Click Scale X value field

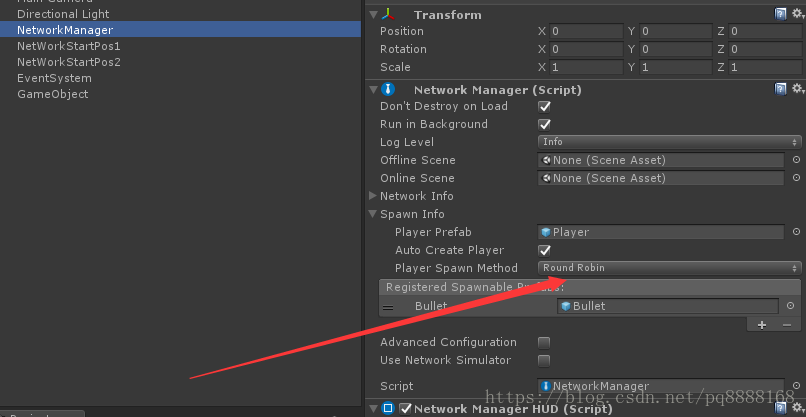pos(586,67)
